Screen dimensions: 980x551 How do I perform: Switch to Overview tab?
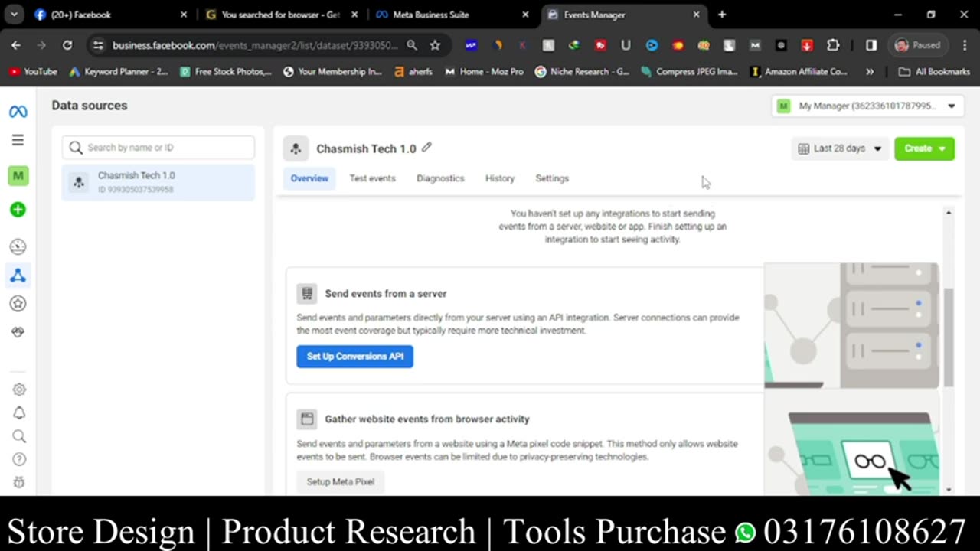[x=309, y=178]
